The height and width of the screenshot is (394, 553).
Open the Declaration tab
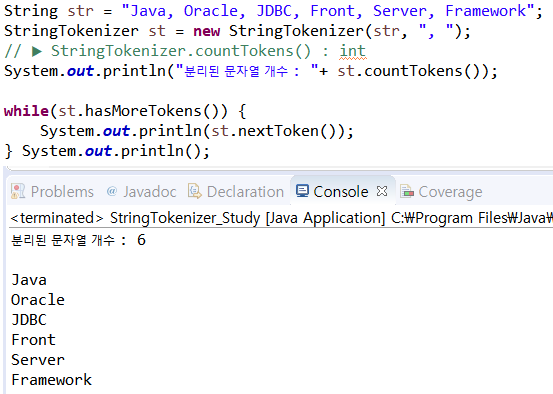point(236,192)
